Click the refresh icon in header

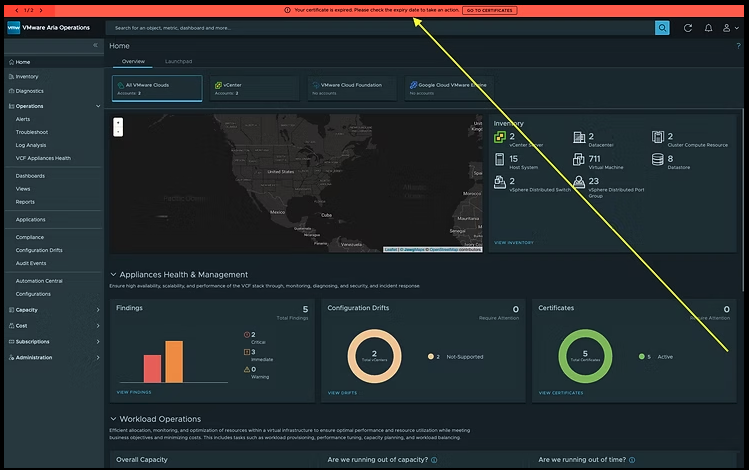click(x=688, y=28)
